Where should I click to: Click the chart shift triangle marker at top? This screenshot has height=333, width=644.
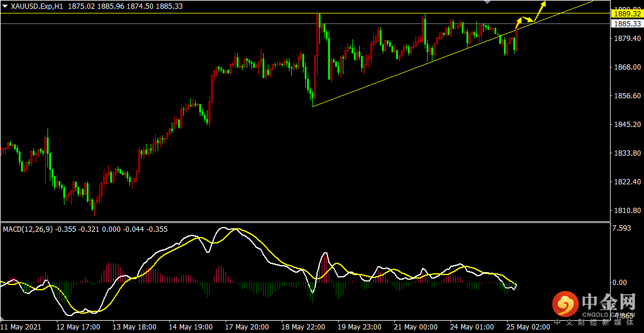click(x=488, y=2)
